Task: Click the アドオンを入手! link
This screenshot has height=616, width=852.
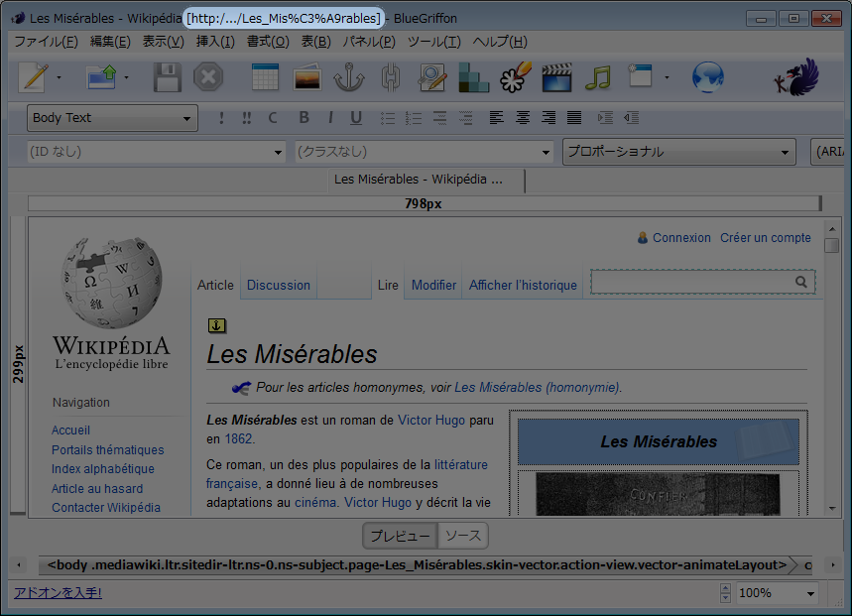Action: pyautogui.click(x=59, y=592)
